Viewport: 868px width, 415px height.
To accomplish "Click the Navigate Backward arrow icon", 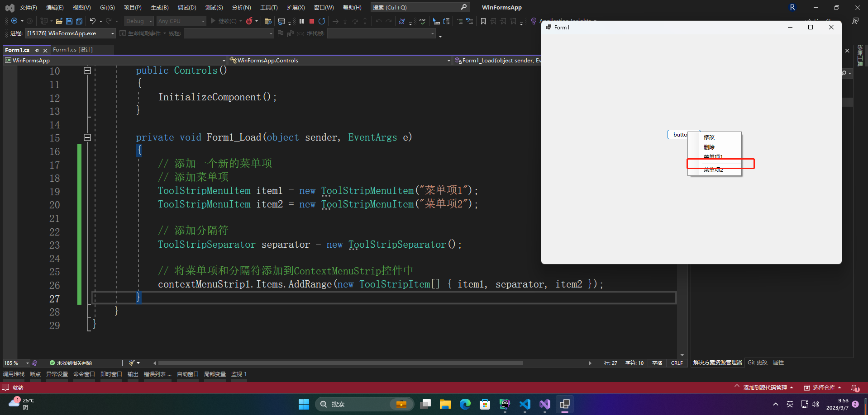I will [14, 21].
